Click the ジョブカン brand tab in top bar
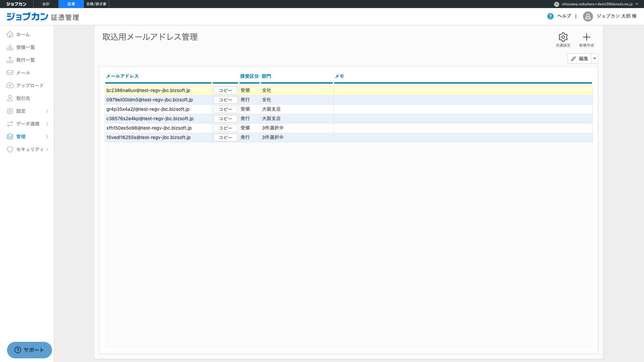This screenshot has height=362, width=644. pyautogui.click(x=16, y=4)
